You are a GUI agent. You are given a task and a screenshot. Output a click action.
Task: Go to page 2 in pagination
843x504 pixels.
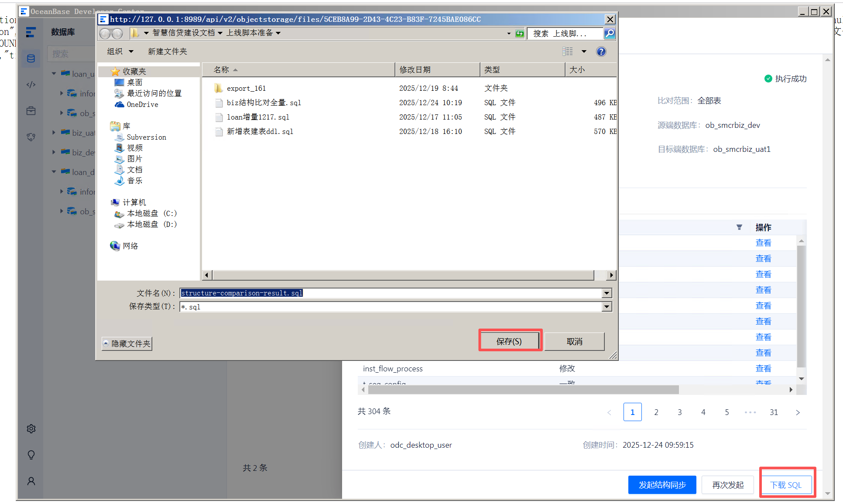tap(656, 412)
